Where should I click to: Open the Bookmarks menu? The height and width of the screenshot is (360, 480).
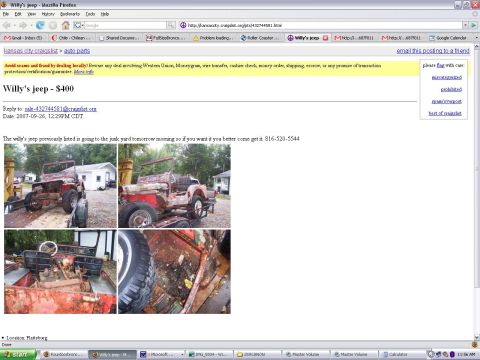click(x=70, y=14)
